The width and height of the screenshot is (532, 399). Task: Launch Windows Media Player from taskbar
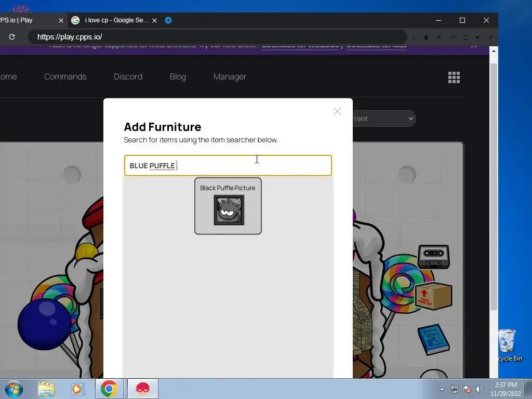click(77, 389)
